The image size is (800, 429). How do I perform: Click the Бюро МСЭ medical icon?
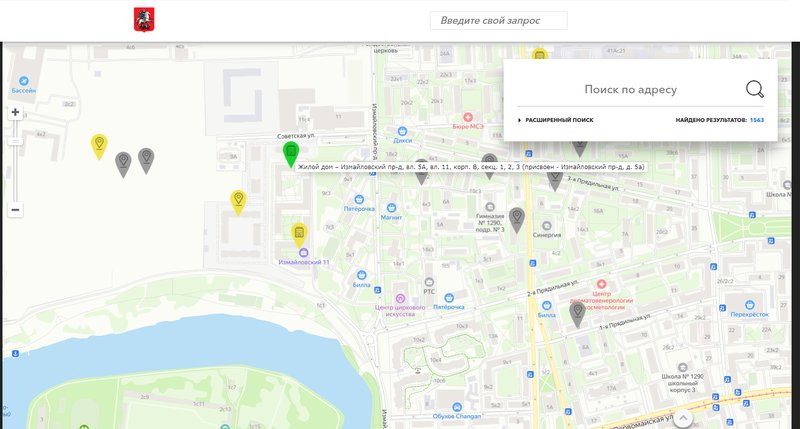pyautogui.click(x=467, y=117)
